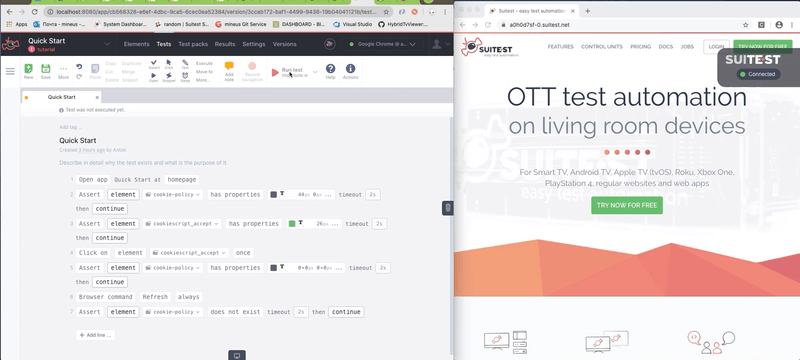Open the Help icon in toolbar
Image resolution: width=800 pixels, height=360 pixels.
[x=331, y=71]
